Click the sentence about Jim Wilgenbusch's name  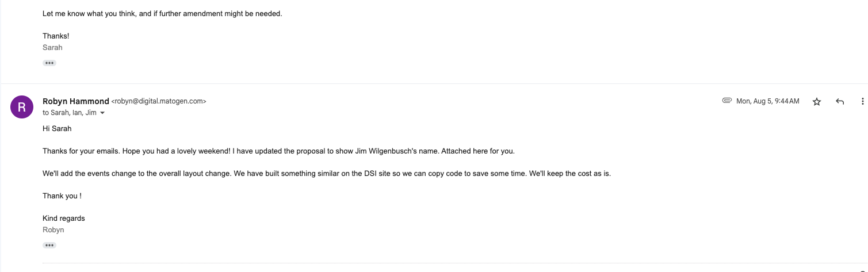click(278, 151)
